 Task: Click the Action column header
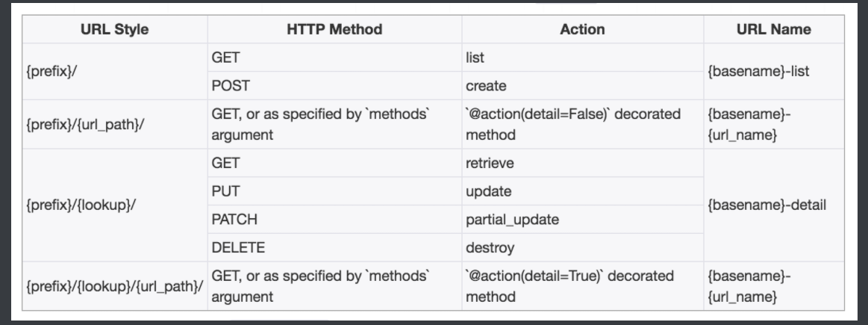(582, 30)
